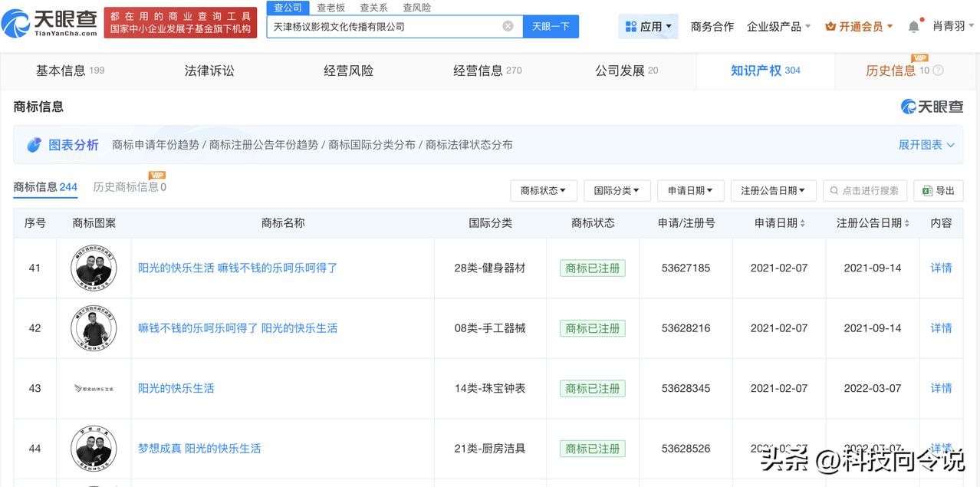980x487 pixels.
Task: Open the notifications bell icon
Action: [913, 27]
